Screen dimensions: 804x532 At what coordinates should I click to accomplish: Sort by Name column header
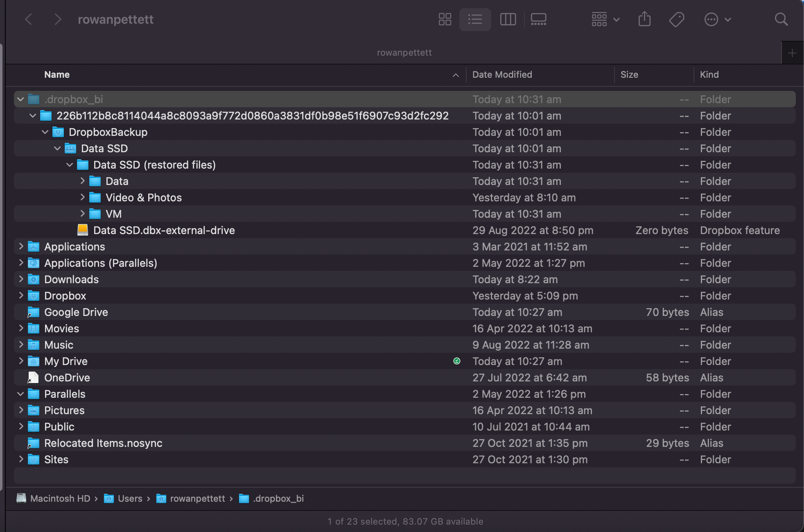(57, 74)
